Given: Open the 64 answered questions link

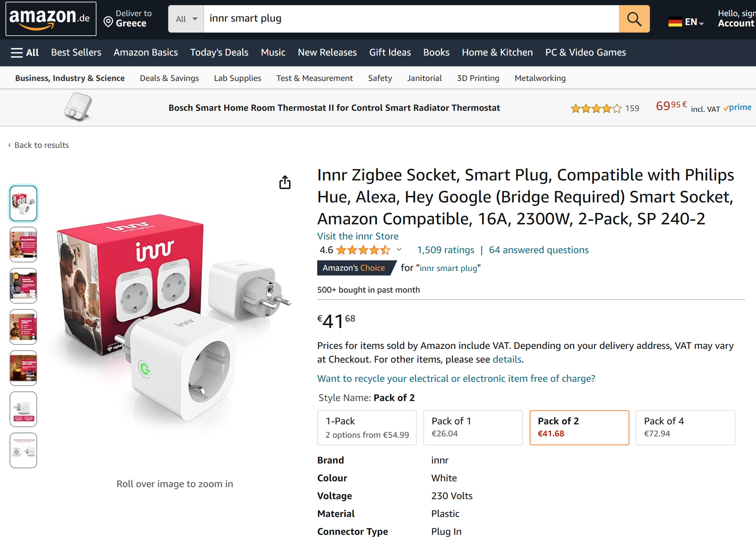Looking at the screenshot, I should pyautogui.click(x=539, y=250).
